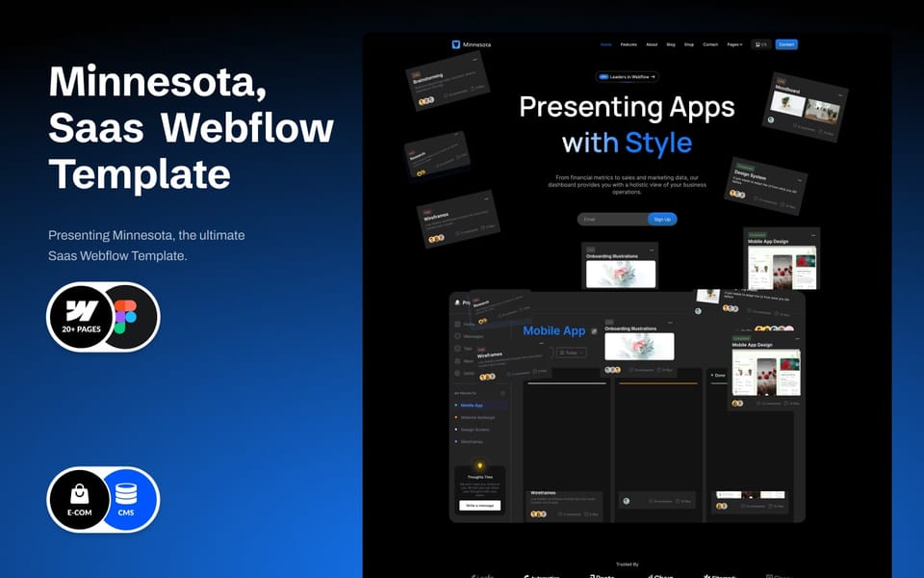Click the Email input field
Viewport: 924px width, 578px height.
tap(613, 219)
